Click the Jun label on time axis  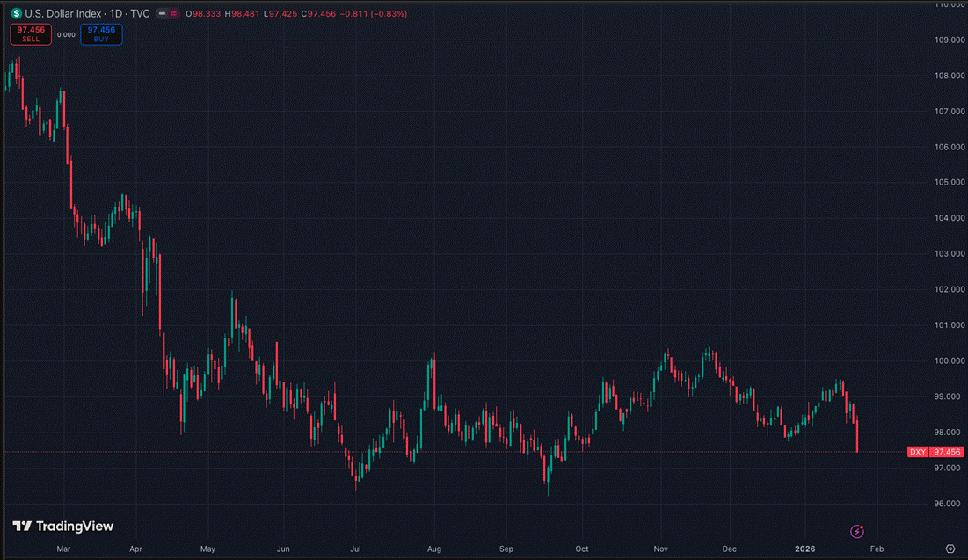coord(283,549)
